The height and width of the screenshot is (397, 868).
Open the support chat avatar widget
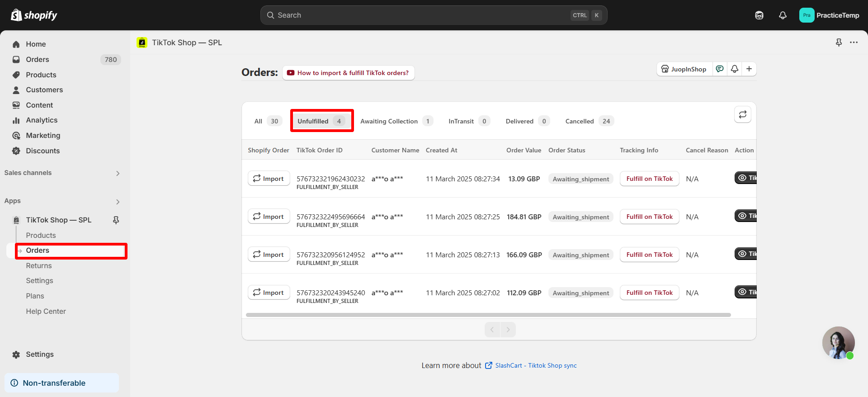pos(839,343)
